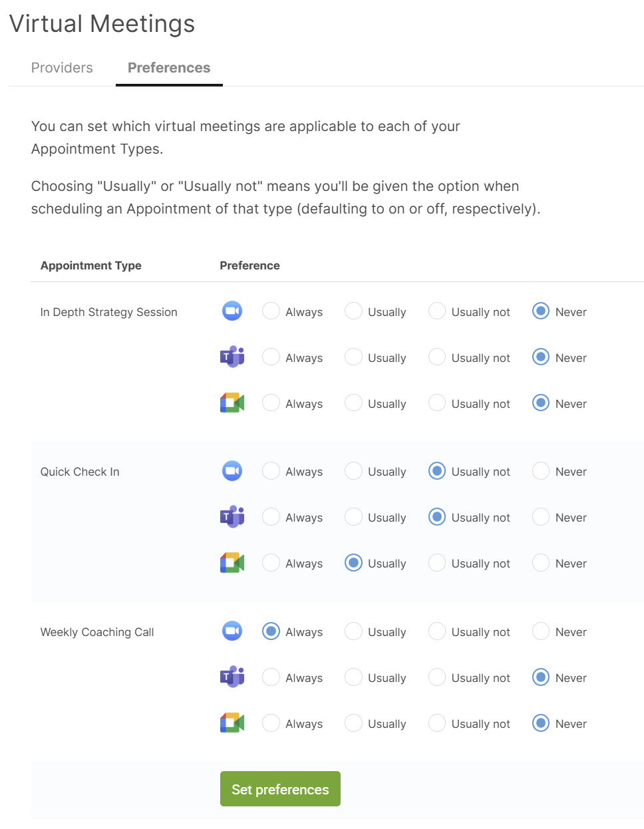Viewport: 644px width, 829px height.
Task: Set Teams to Always for Weekly Coaching Call
Action: click(x=271, y=677)
